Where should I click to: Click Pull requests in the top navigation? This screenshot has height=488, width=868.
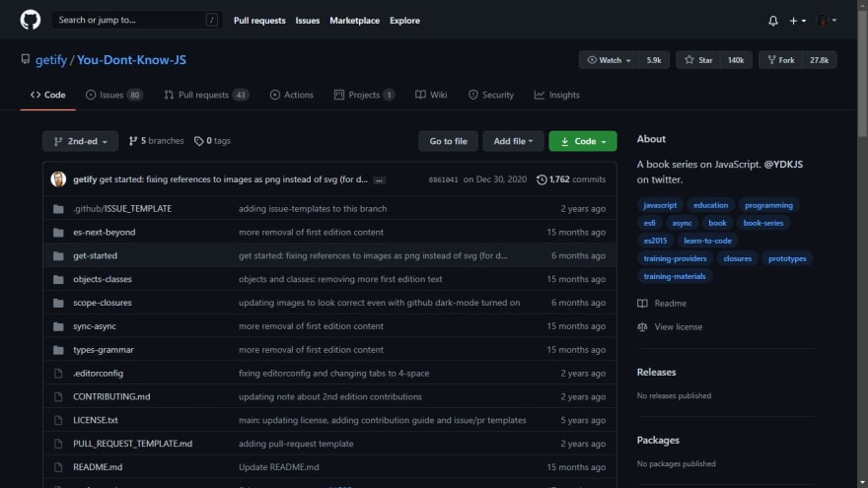click(259, 21)
